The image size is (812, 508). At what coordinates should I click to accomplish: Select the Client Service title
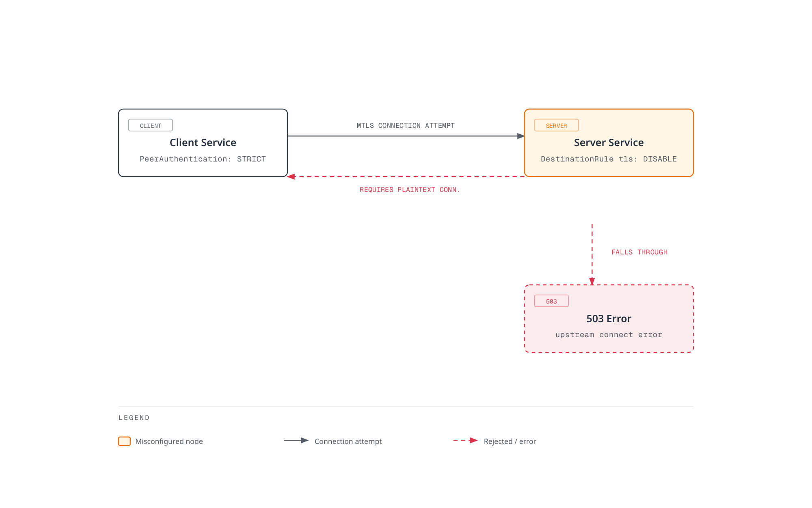[x=203, y=143]
